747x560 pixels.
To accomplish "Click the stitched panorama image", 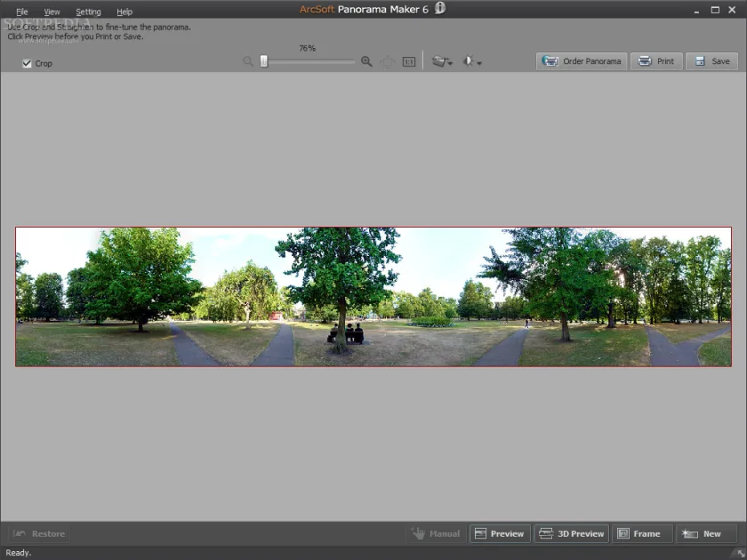I will 373,297.
